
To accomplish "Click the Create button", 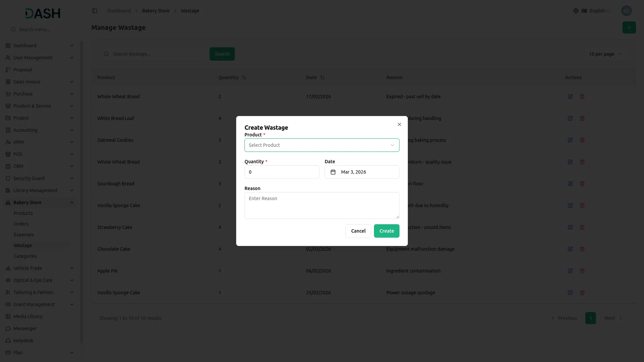I will (x=386, y=231).
